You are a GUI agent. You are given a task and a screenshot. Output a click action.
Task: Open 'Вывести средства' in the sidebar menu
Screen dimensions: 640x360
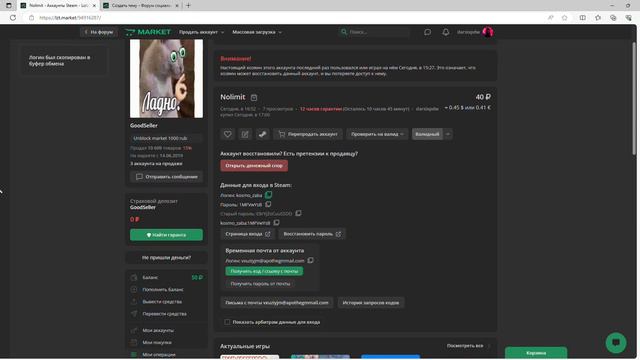162,302
